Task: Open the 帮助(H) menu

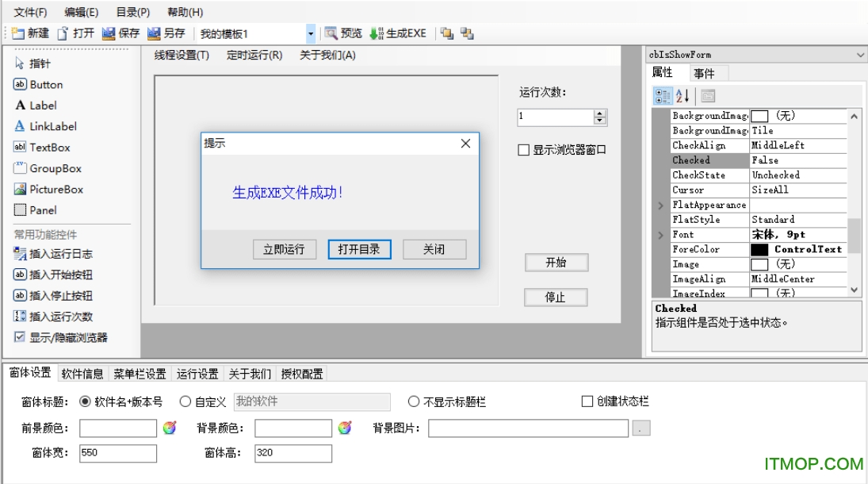Action: [x=186, y=12]
